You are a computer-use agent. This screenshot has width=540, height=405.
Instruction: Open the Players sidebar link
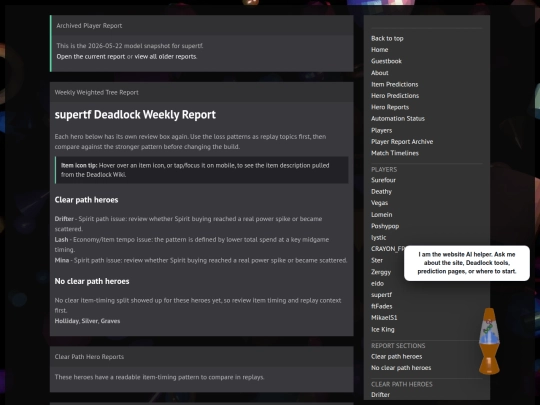point(381,131)
